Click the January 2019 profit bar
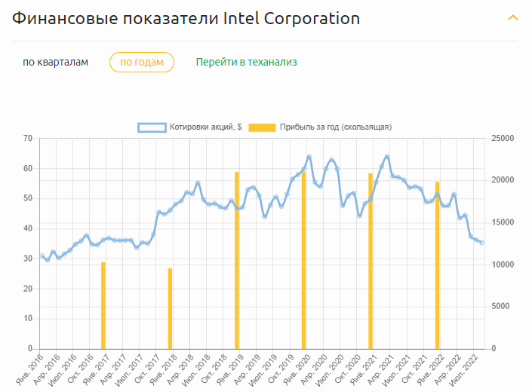The height and width of the screenshot is (392, 532). [x=237, y=260]
